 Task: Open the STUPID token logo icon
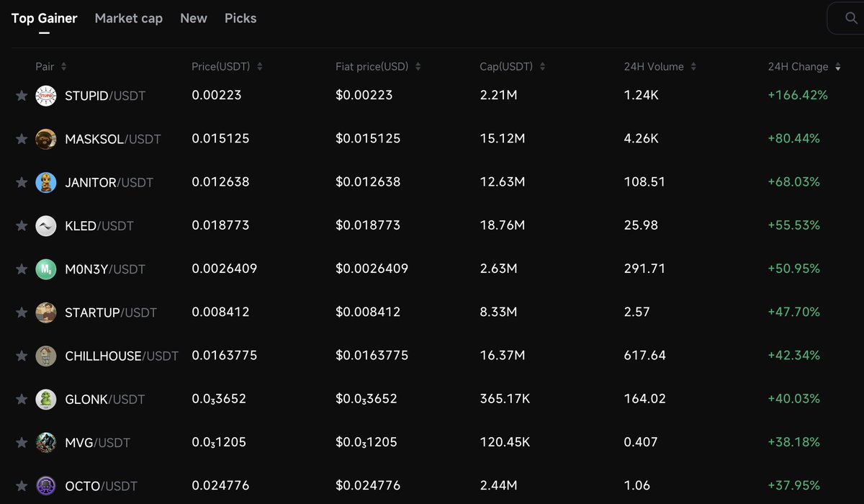pyautogui.click(x=46, y=95)
